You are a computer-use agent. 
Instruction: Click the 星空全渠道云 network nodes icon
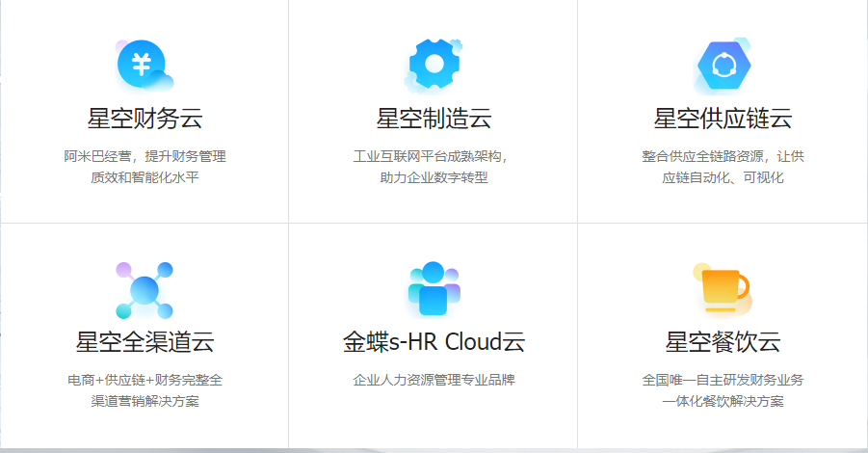tap(145, 290)
